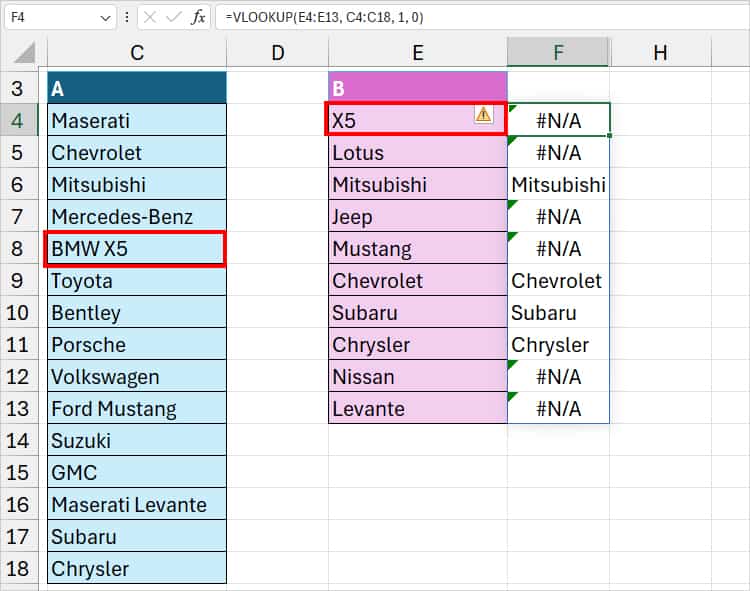The height and width of the screenshot is (591, 750).
Task: Open the error warning icon beside X5
Action: pyautogui.click(x=484, y=115)
